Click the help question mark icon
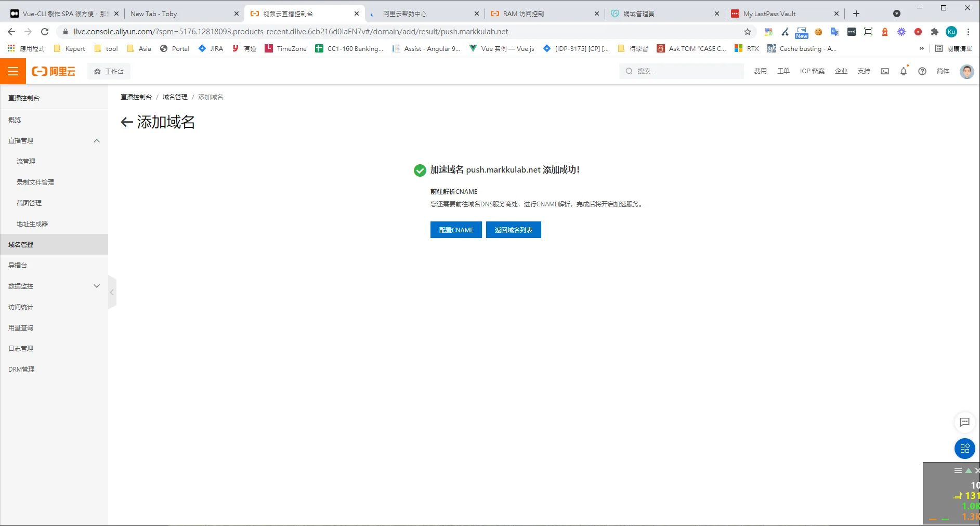Viewport: 980px width, 526px height. (x=922, y=71)
